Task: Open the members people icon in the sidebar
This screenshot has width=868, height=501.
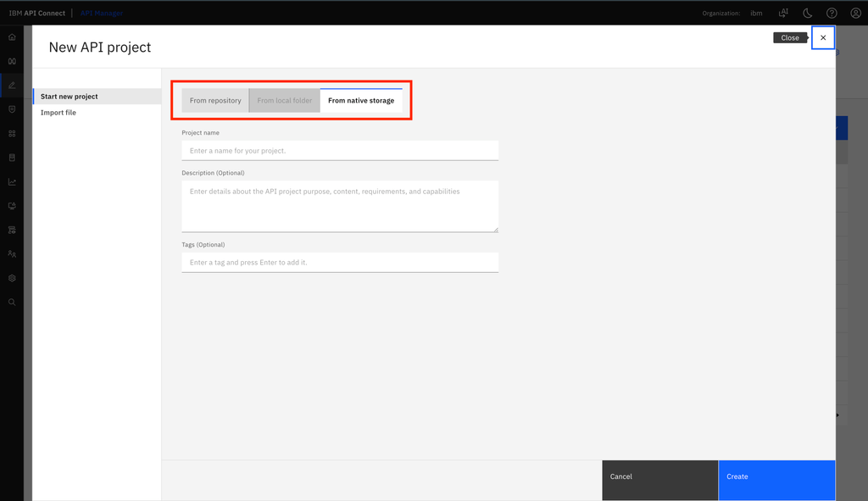Action: 12,254
